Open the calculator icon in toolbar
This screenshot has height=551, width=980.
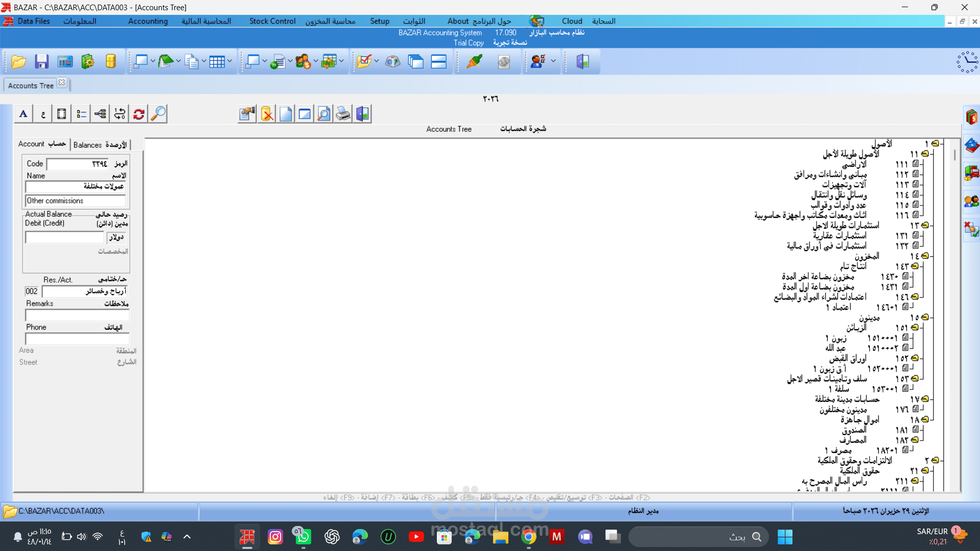pyautogui.click(x=65, y=62)
